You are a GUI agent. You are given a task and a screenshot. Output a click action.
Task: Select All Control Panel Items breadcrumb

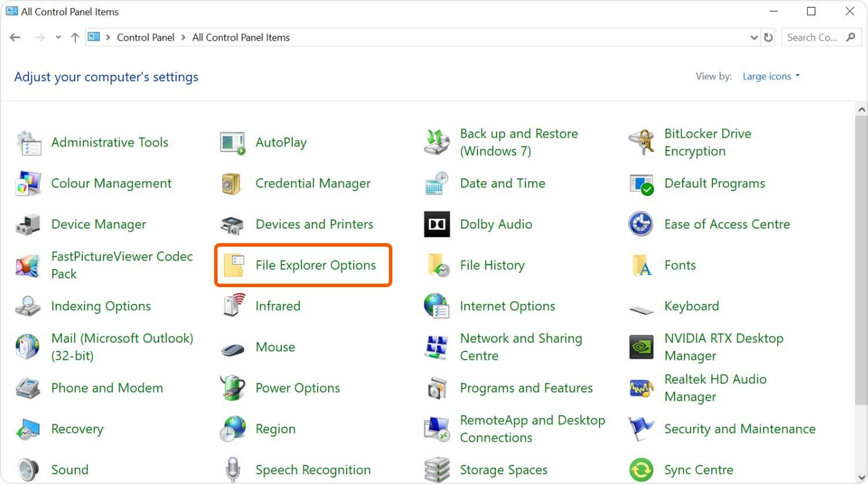(241, 38)
